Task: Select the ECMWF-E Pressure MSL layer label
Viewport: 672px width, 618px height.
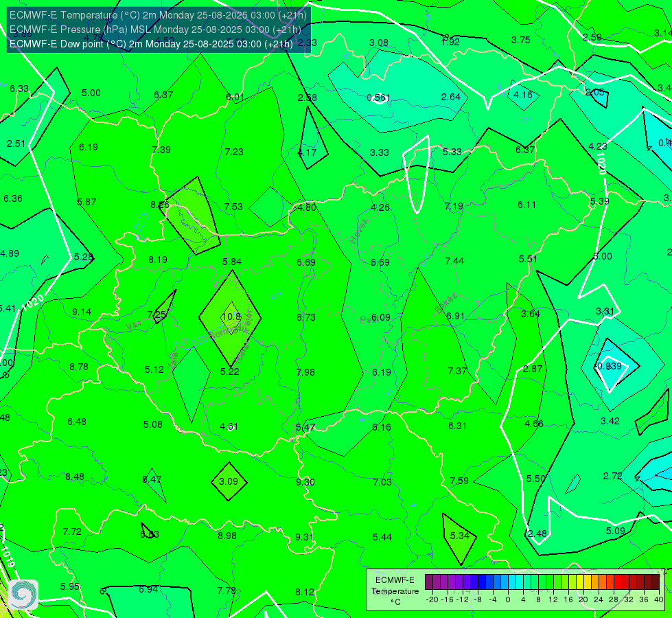Action: pos(155,30)
